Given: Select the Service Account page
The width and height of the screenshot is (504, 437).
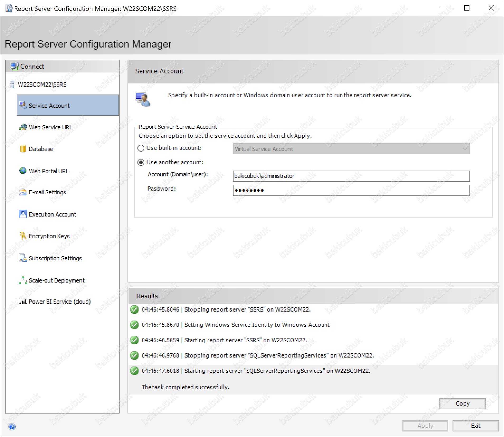Looking at the screenshot, I should pyautogui.click(x=68, y=105).
